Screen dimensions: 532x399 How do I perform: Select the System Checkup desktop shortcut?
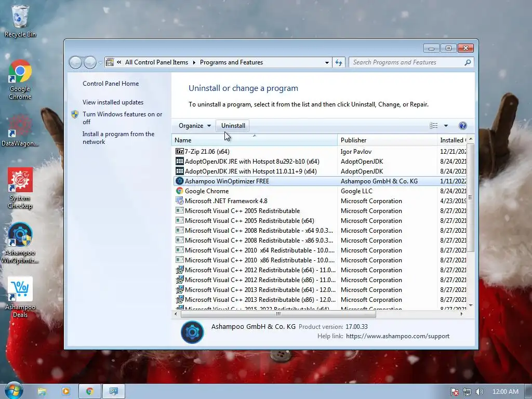point(20,188)
